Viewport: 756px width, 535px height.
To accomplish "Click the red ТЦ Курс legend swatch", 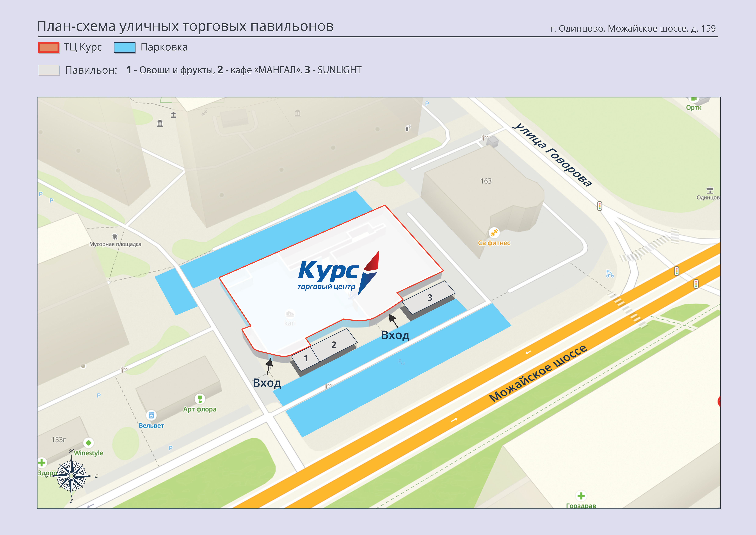I will [48, 47].
